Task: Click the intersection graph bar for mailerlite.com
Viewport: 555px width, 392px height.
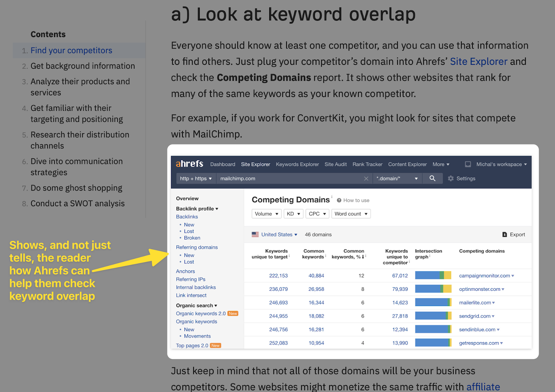Action: (x=433, y=302)
